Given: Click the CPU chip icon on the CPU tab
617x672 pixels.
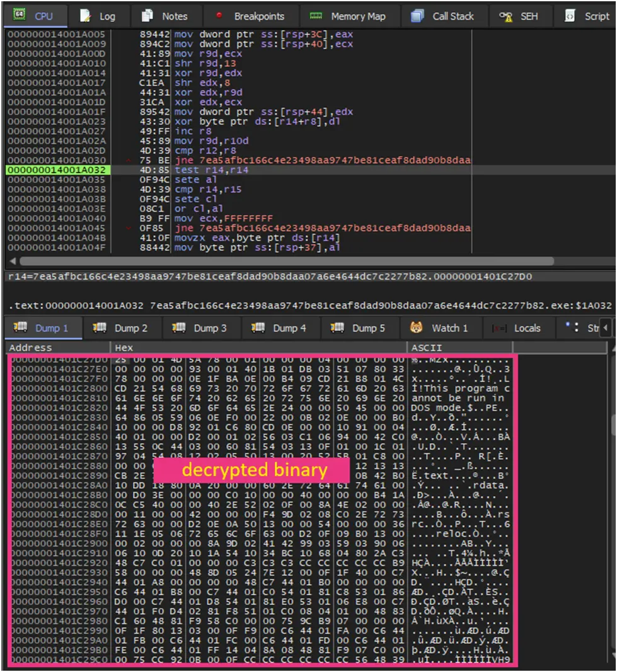Looking at the screenshot, I should click(21, 16).
